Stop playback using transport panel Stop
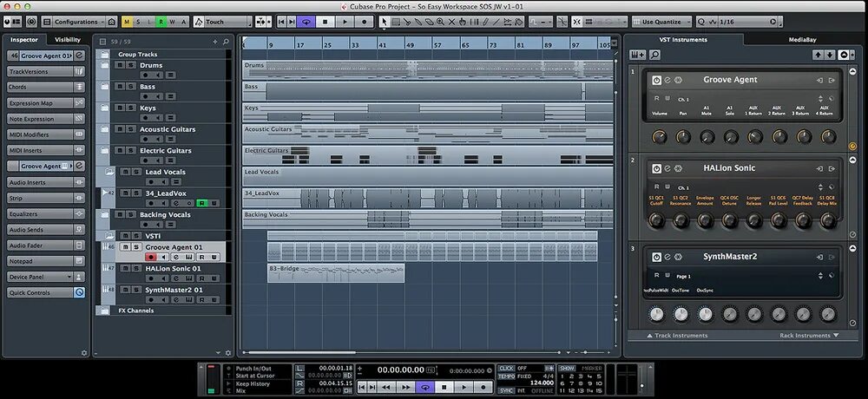868x399 pixels. (x=444, y=388)
